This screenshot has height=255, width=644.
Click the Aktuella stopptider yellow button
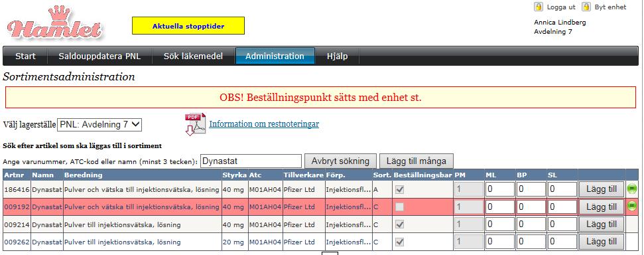pyautogui.click(x=188, y=26)
